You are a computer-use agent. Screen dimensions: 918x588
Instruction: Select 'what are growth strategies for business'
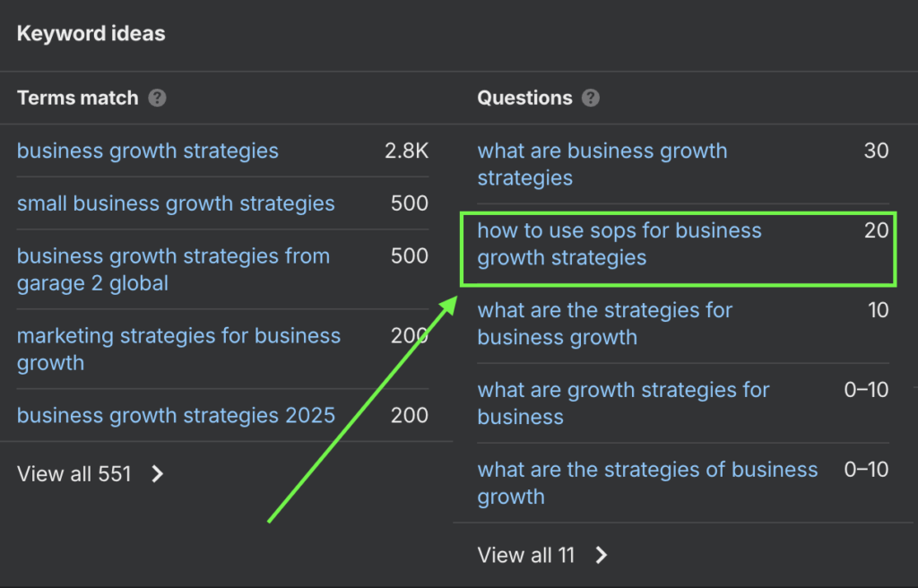pyautogui.click(x=623, y=402)
